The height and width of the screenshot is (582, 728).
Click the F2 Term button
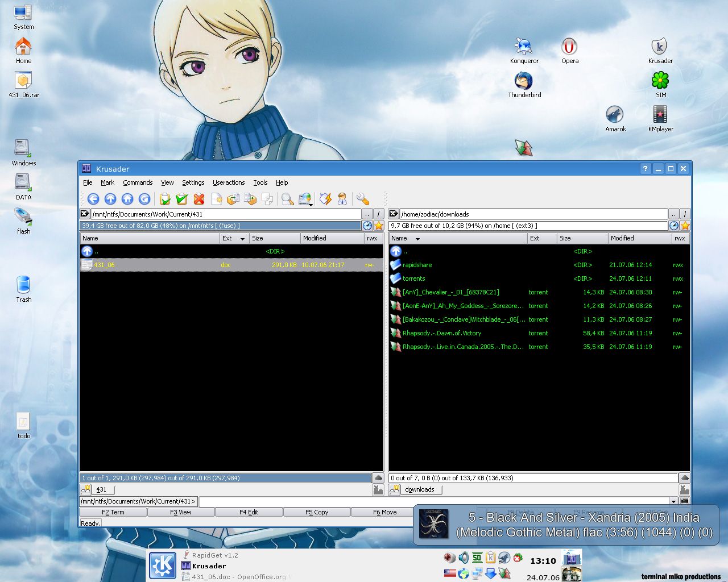coord(113,512)
